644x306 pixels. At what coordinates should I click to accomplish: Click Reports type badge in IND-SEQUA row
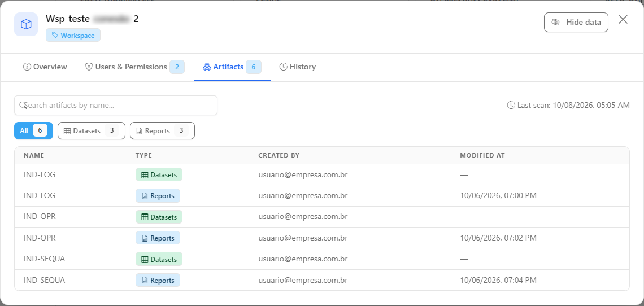(158, 281)
